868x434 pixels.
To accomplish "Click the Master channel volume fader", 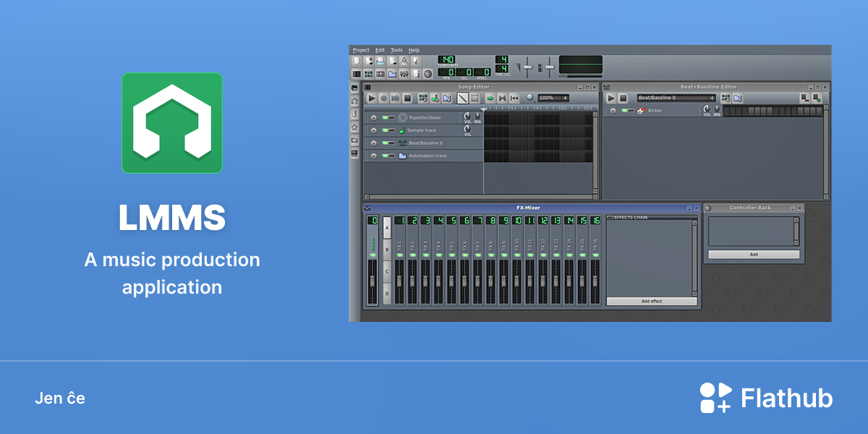I will pyautogui.click(x=373, y=281).
